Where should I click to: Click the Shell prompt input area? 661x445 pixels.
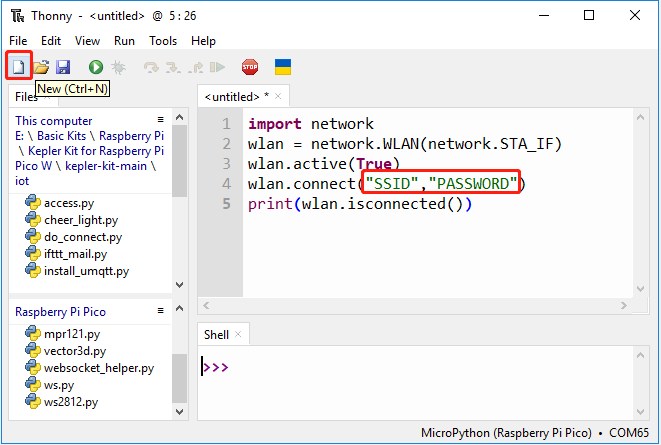point(415,383)
